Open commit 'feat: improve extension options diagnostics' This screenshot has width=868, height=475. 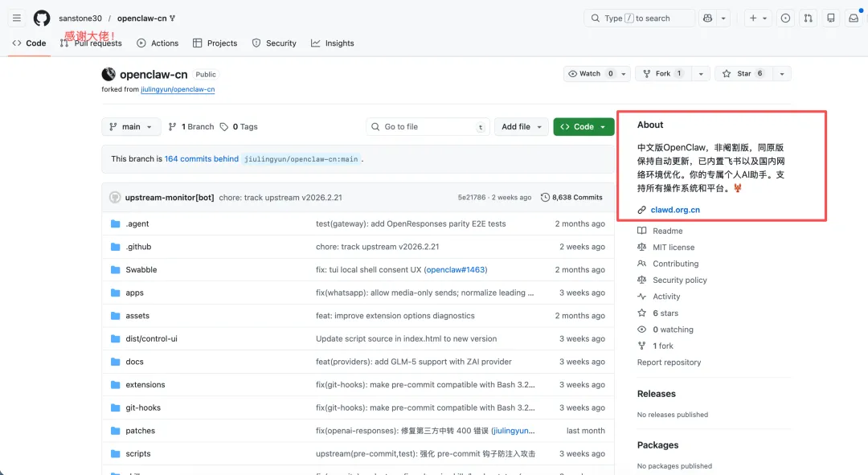395,316
